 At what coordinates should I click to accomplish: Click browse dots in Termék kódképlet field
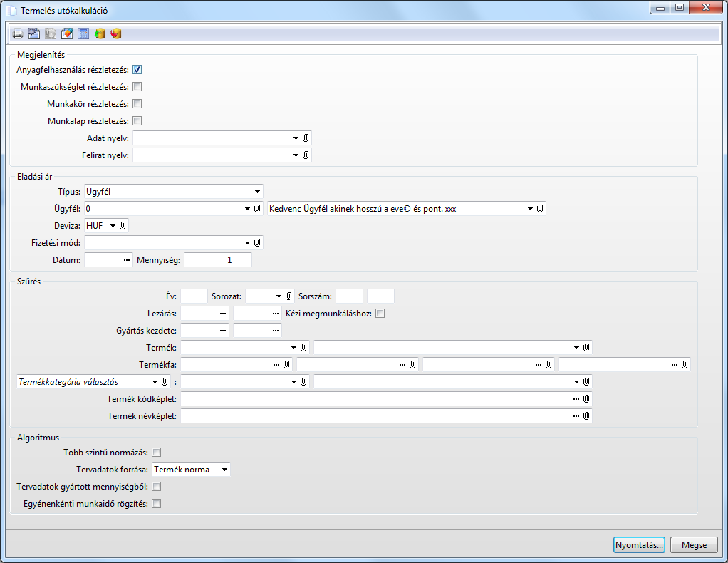pyautogui.click(x=576, y=399)
